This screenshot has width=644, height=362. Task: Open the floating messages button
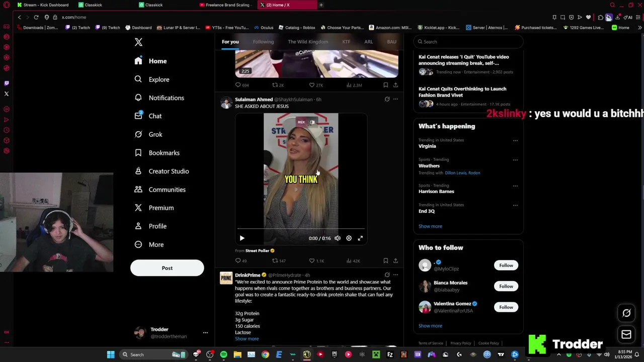[626, 334]
